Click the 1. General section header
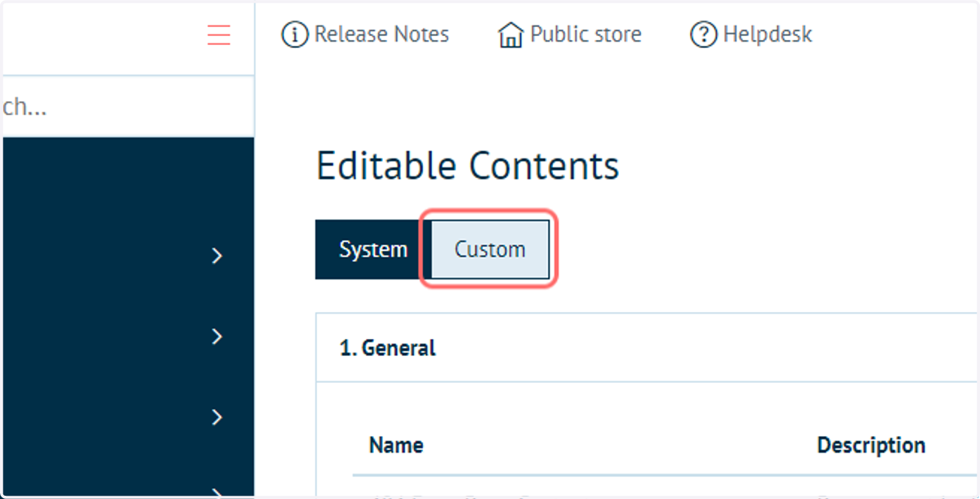This screenshot has height=499, width=980. click(646, 348)
